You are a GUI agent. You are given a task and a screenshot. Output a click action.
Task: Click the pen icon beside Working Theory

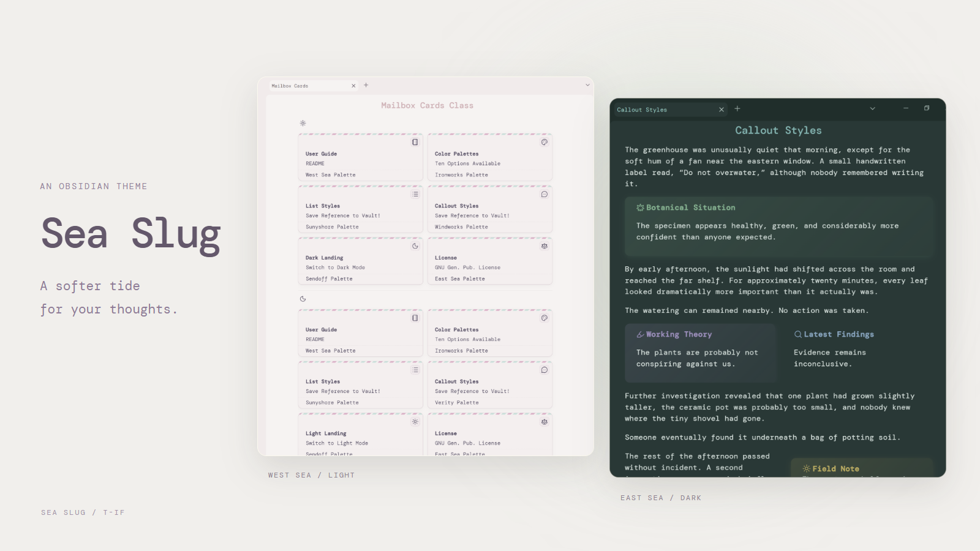point(640,334)
